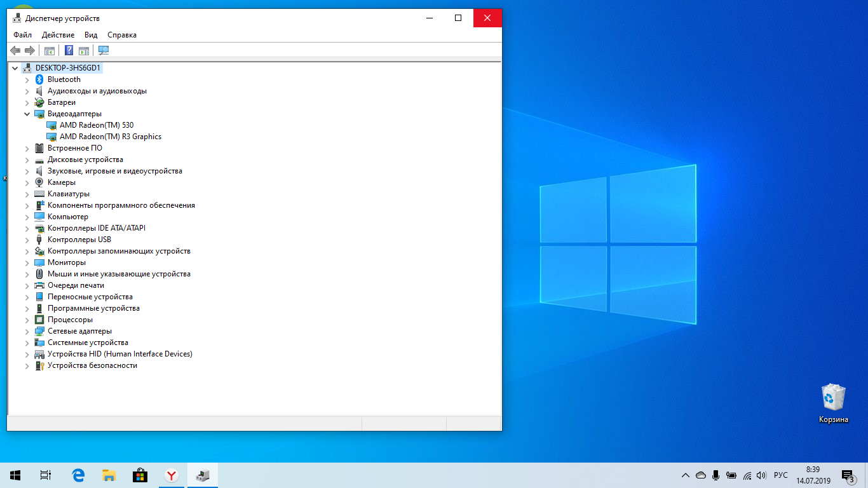Collapse the Видеоадаптеры category
The image size is (868, 488).
27,114
